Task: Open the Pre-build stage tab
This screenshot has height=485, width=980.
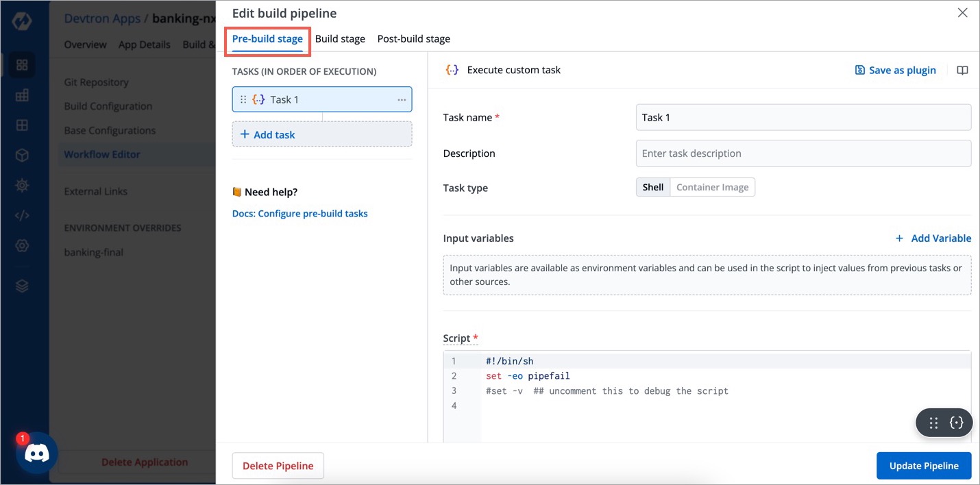Action: tap(267, 39)
